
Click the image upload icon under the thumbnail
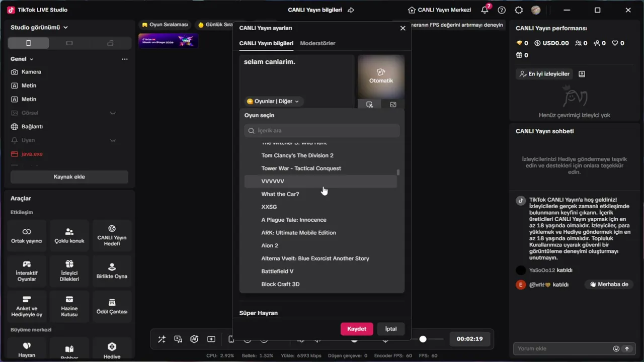point(393,105)
